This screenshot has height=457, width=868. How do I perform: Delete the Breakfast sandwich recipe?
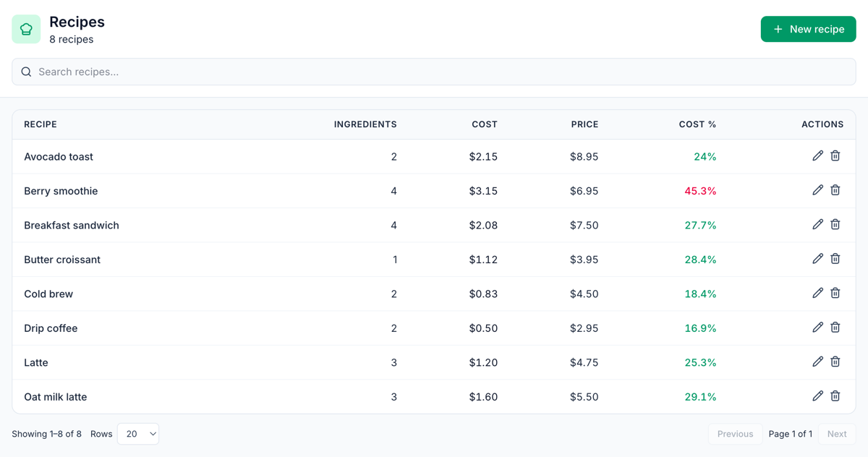click(x=835, y=224)
